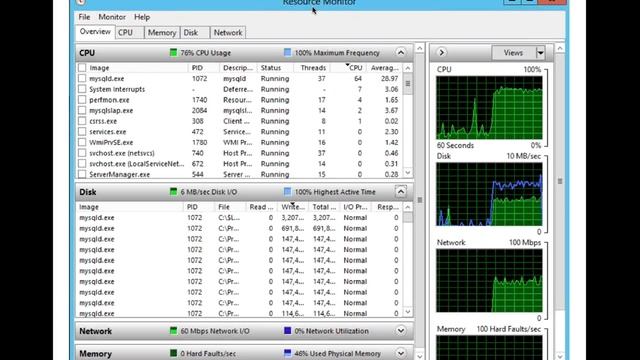Image resolution: width=640 pixels, height=360 pixels.
Task: Click the Disk activity graph
Action: [x=489, y=194]
